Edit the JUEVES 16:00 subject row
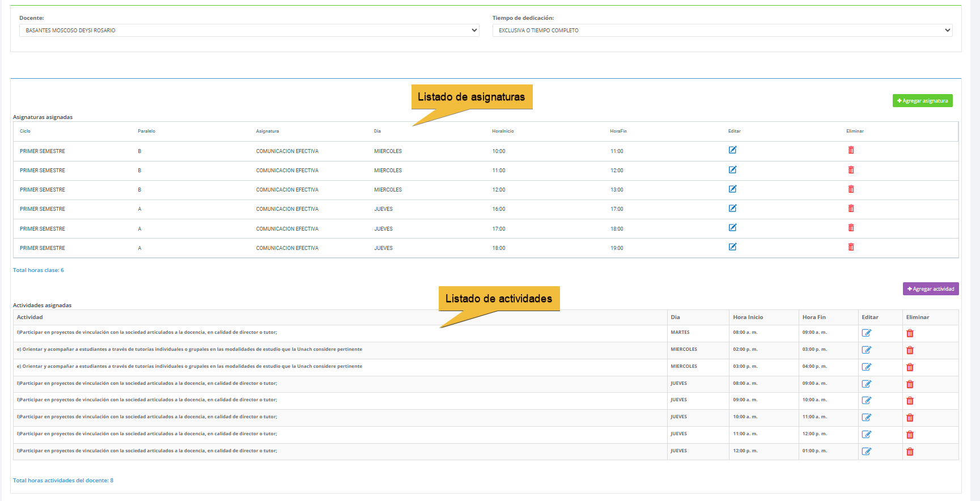Viewport: 980px width, 501px height. pos(732,209)
